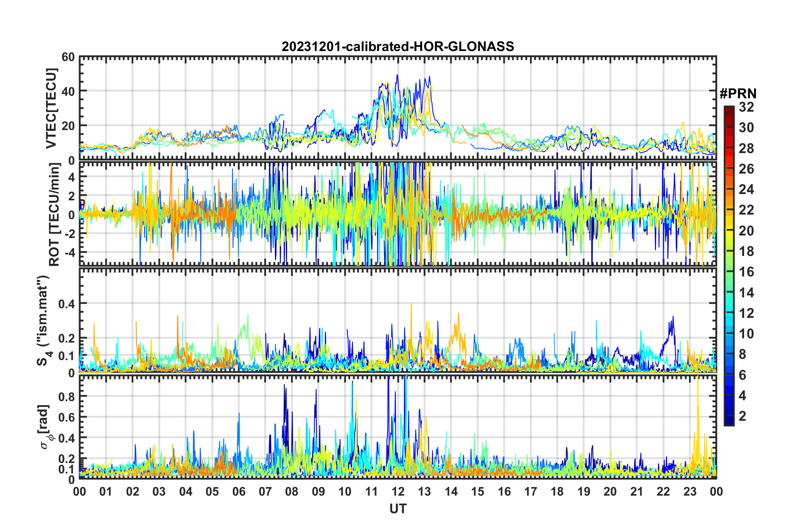Click the 4 tick on the ROT axis
Image resolution: width=796 pixels, height=532 pixels.
tap(72, 177)
